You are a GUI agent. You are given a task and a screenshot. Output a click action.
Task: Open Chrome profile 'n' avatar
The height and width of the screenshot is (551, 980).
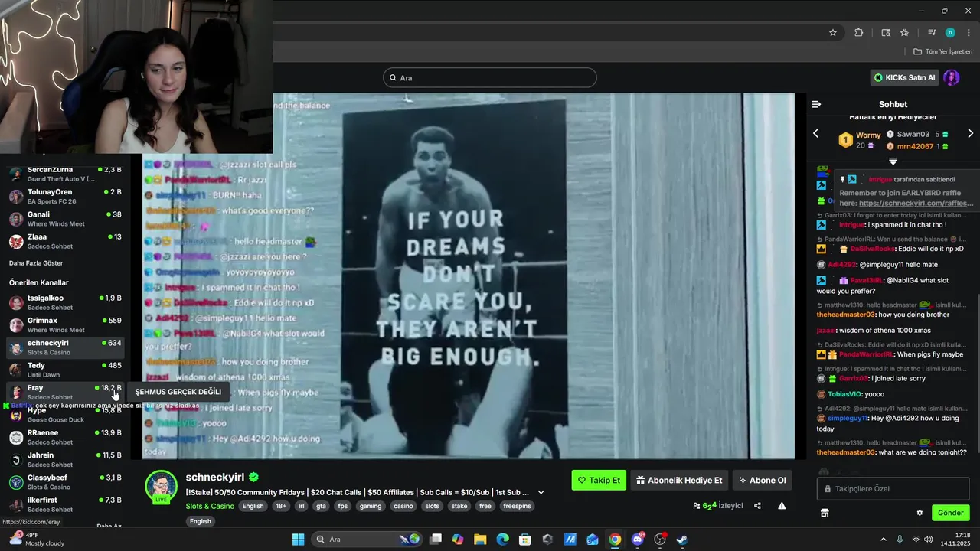[950, 32]
